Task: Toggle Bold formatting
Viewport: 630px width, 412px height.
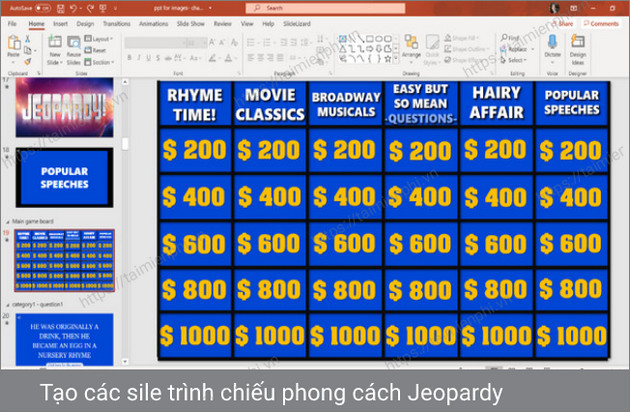Action: click(x=129, y=58)
